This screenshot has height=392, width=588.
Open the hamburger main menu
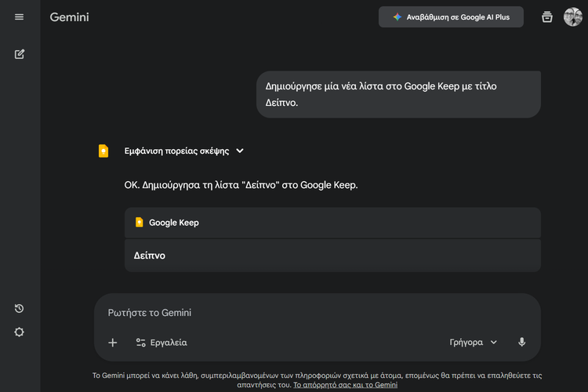(x=20, y=17)
